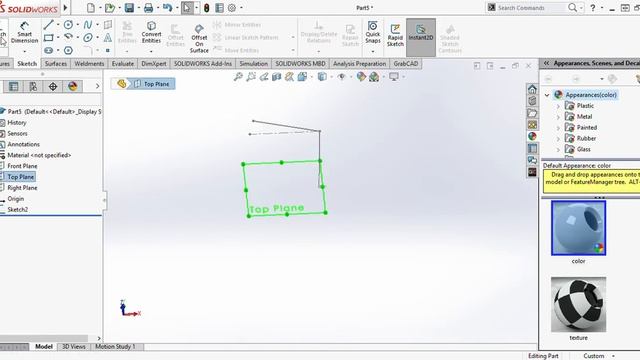Screen dimensions: 640x360
Task: Open Edit Appearance icon in view toolbar
Action: (x=361, y=76)
